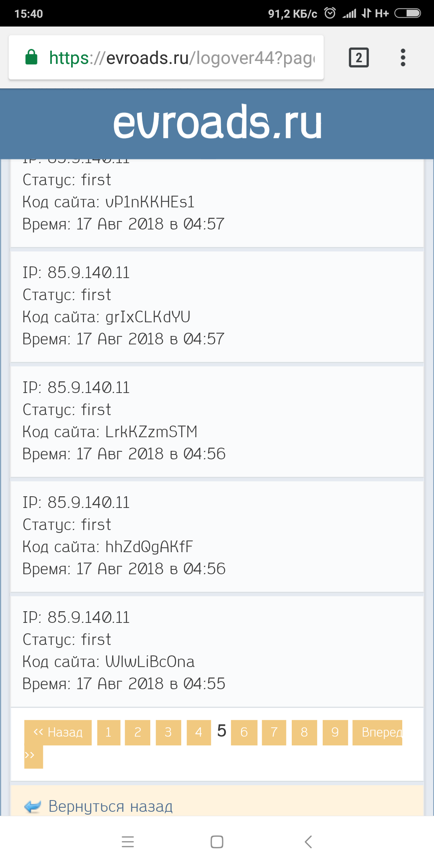
Task: Go to page 2 of the log
Action: tap(137, 732)
